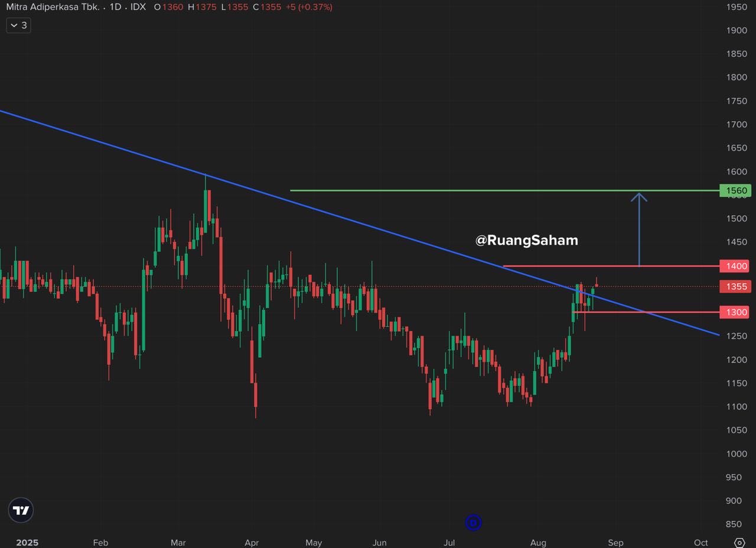Click the IDX exchange label
This screenshot has width=756, height=548.
pos(138,7)
